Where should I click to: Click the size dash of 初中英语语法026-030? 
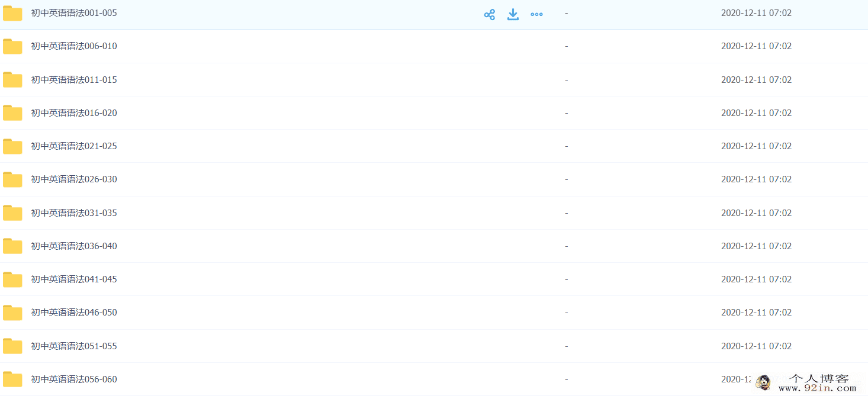click(x=567, y=179)
